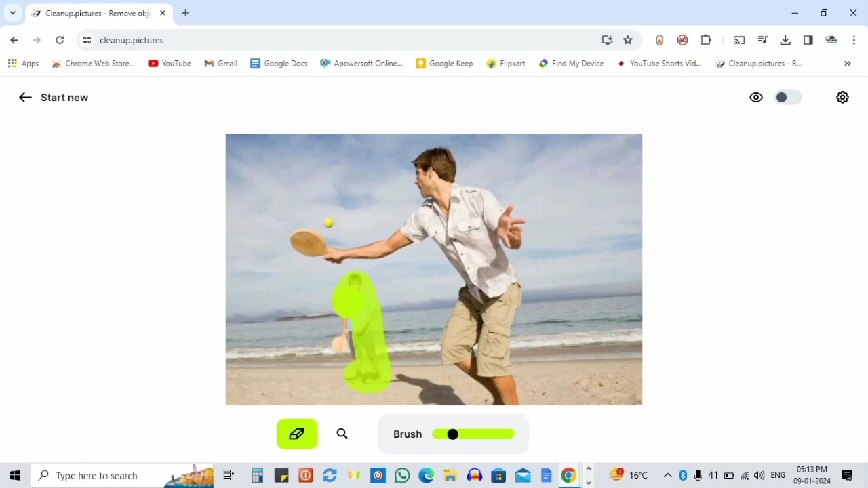Click the ad blocker extension icon
Image resolution: width=868 pixels, height=488 pixels.
[683, 40]
